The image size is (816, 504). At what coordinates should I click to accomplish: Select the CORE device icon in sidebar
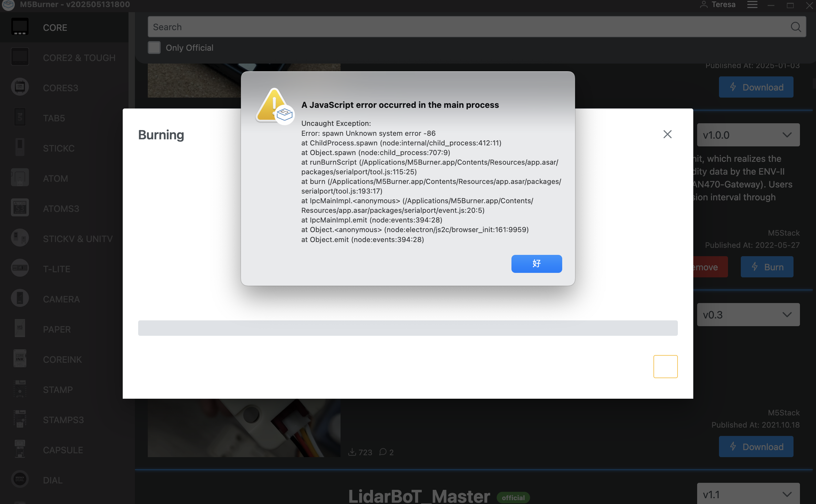[20, 27]
